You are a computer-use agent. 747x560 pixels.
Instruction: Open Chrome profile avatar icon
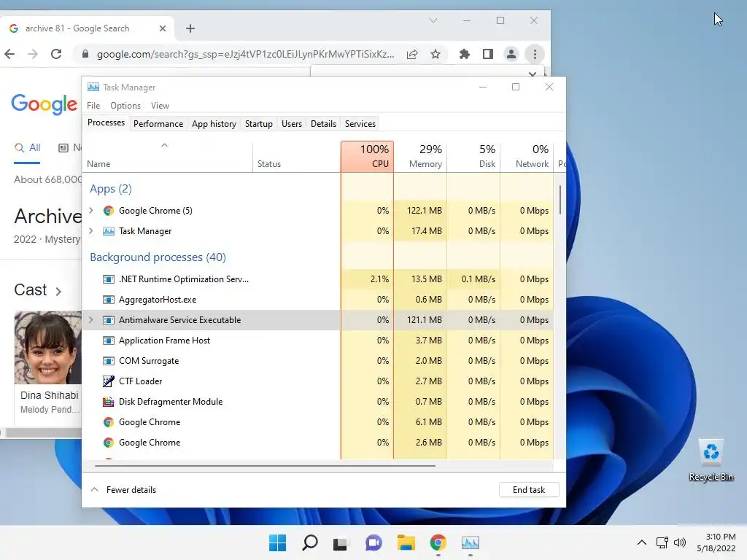(511, 54)
